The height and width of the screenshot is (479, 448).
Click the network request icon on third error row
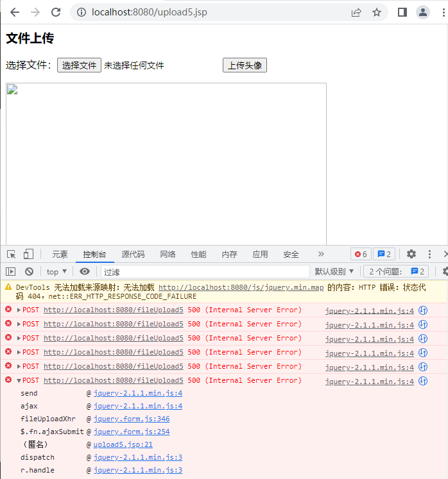[423, 339]
